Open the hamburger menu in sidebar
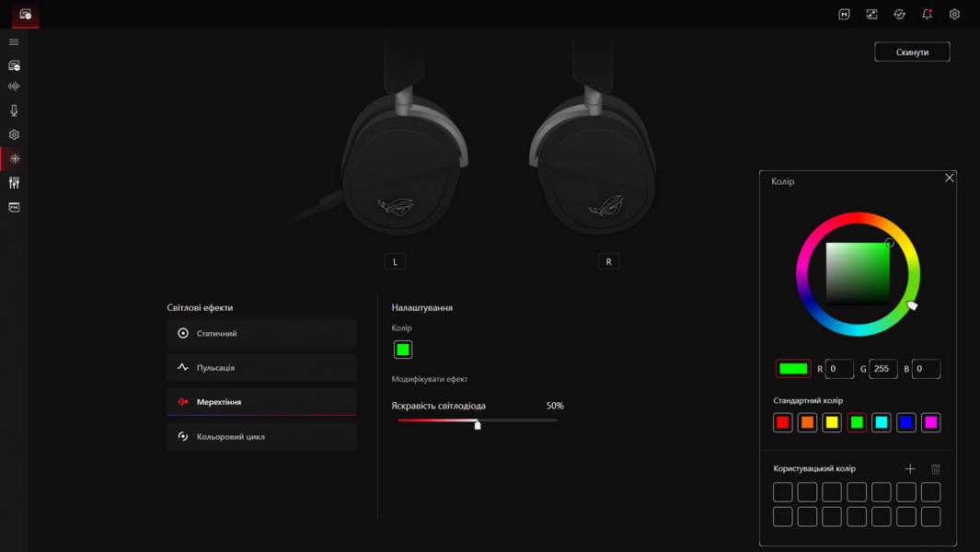 14,42
